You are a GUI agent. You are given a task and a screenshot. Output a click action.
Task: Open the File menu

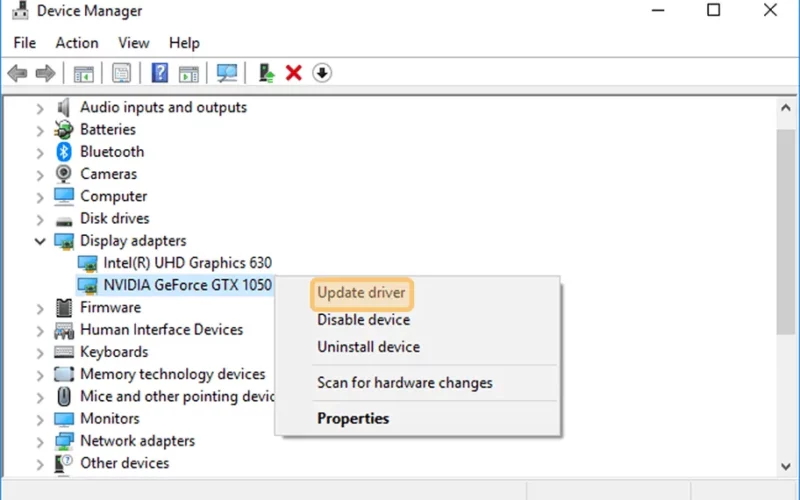pos(24,43)
